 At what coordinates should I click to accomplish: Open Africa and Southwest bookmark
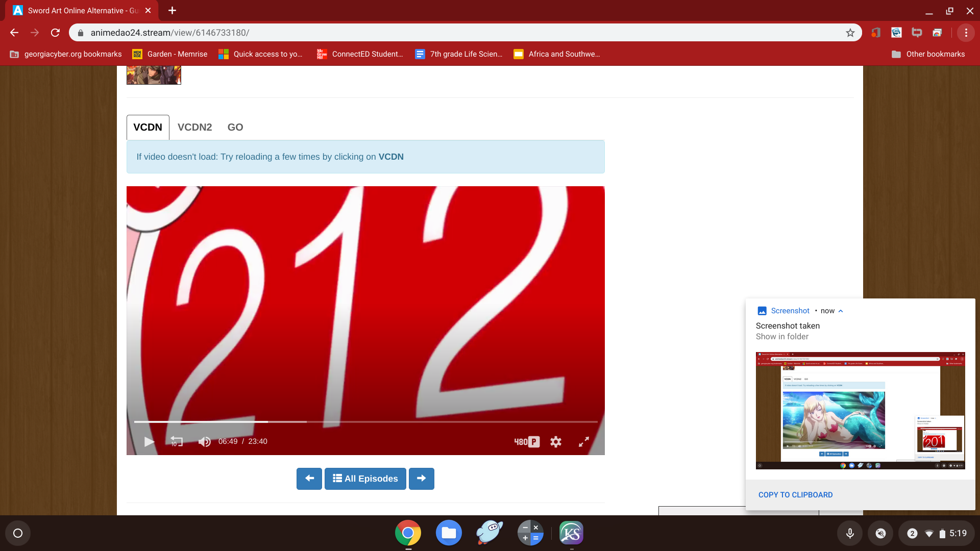(557, 54)
